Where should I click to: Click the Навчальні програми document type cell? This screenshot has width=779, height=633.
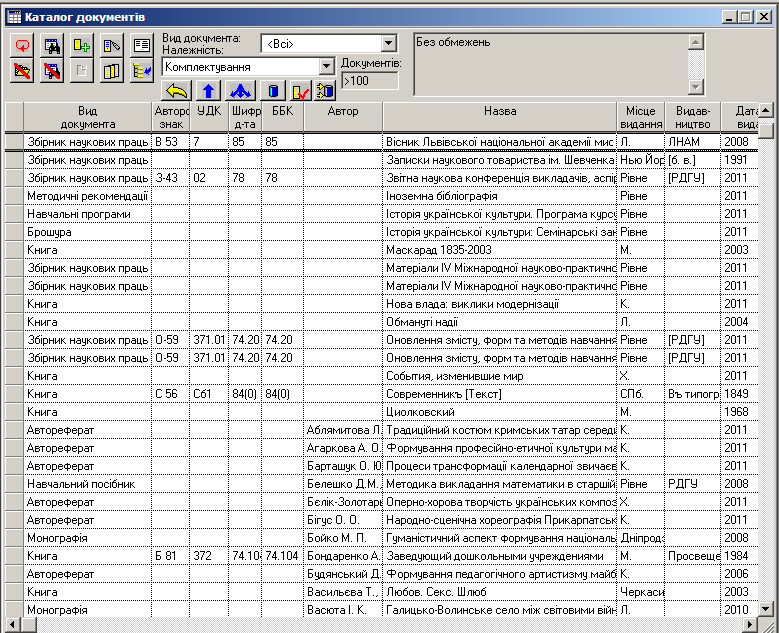[87, 214]
